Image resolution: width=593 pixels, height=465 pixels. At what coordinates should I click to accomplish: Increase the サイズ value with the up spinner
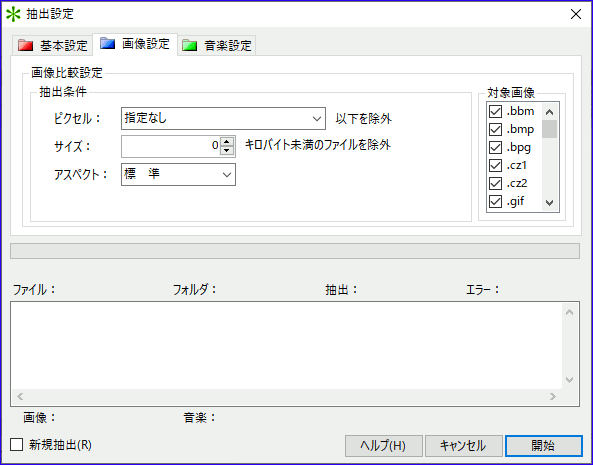pyautogui.click(x=227, y=142)
